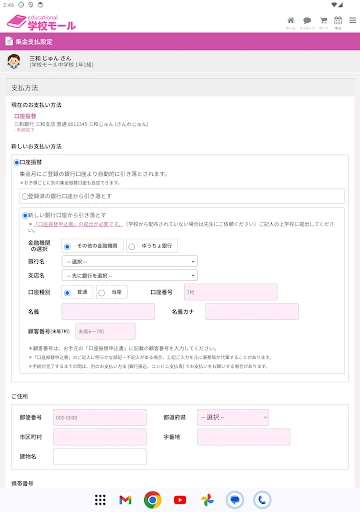Viewport: 360px width, 512px height.
Task: Select 登録済の銀行口座から引き落とす option
Action: (25, 196)
